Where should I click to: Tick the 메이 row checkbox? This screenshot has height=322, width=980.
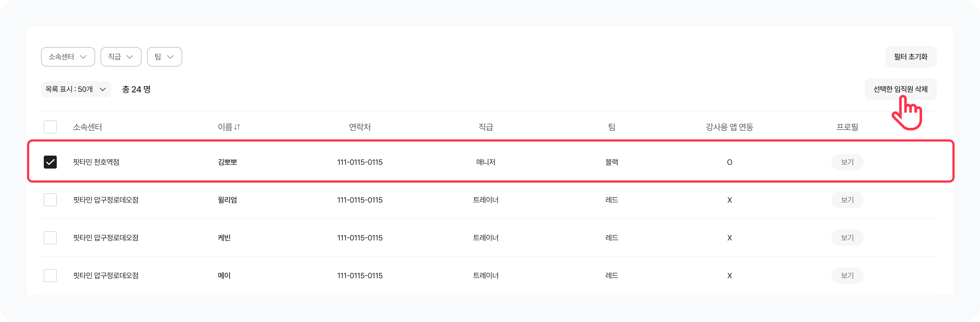(x=50, y=275)
